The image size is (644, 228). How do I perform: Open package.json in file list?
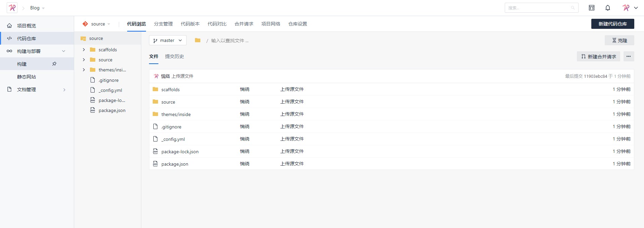click(x=175, y=164)
